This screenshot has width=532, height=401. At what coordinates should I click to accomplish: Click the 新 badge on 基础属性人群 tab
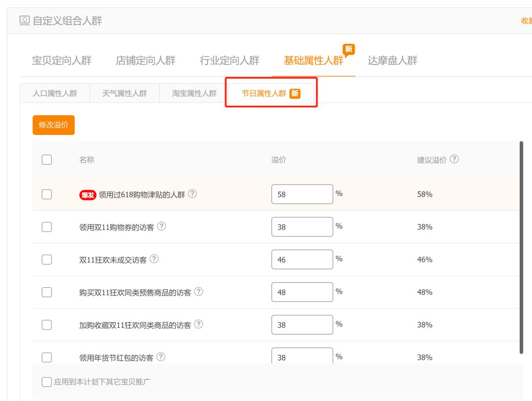(350, 50)
